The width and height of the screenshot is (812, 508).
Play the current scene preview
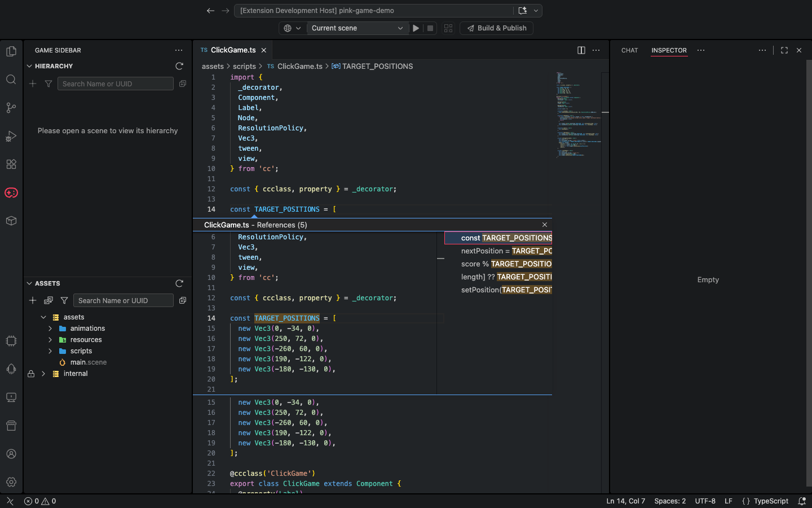[x=416, y=28]
